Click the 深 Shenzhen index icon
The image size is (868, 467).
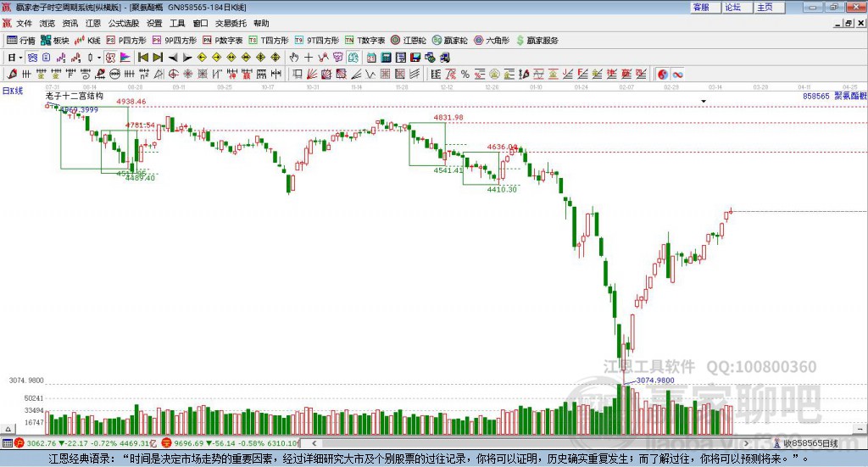click(x=166, y=443)
